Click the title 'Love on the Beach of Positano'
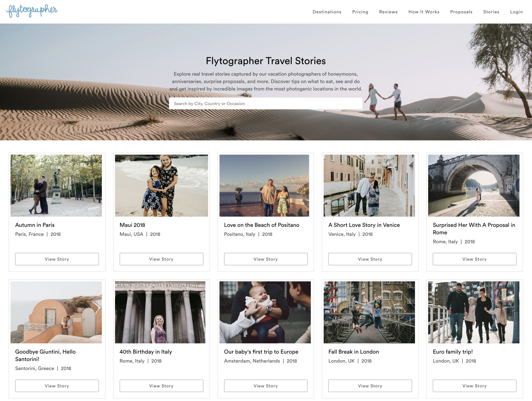 tap(262, 225)
